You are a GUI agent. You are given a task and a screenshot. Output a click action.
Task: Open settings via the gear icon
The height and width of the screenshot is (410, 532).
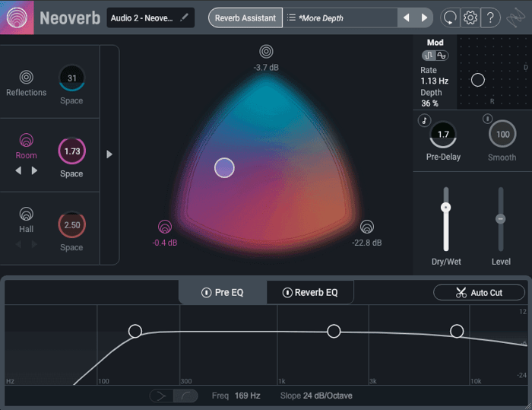(470, 17)
